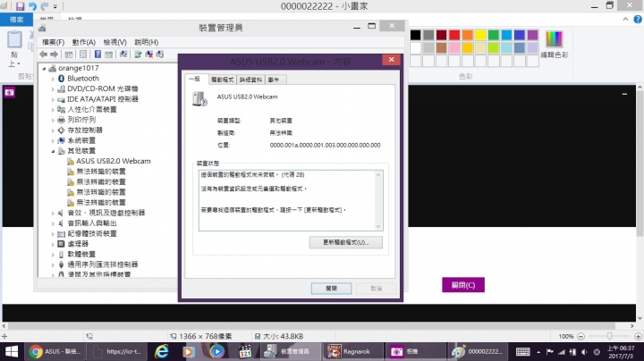Screen dimensions: 644x361
Task: Open the Properties icon in Device Manager toolbar
Action: click(x=83, y=55)
